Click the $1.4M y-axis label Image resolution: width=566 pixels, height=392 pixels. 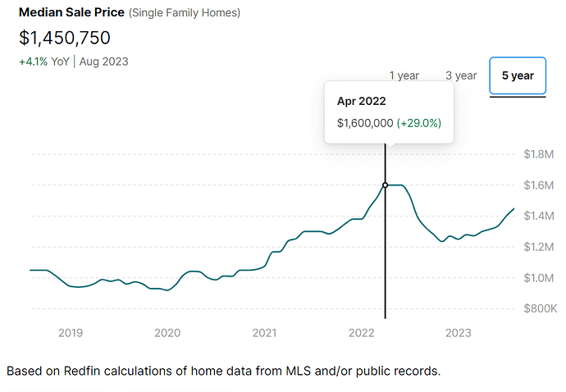tap(540, 216)
